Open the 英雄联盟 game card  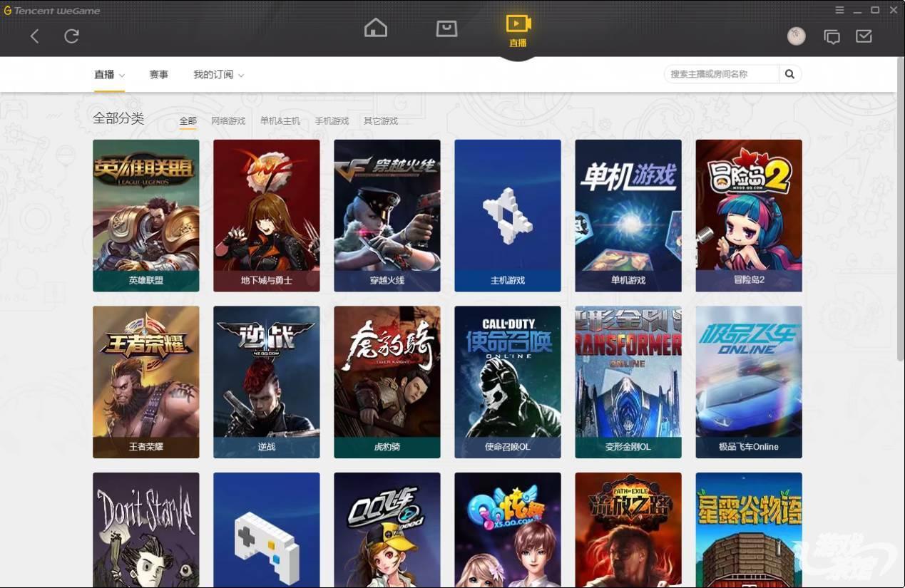pos(146,215)
